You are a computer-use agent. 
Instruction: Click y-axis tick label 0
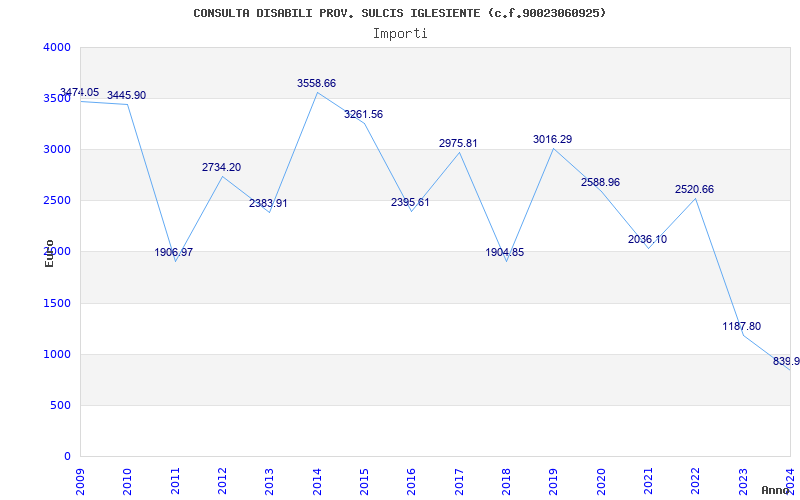tap(67, 456)
